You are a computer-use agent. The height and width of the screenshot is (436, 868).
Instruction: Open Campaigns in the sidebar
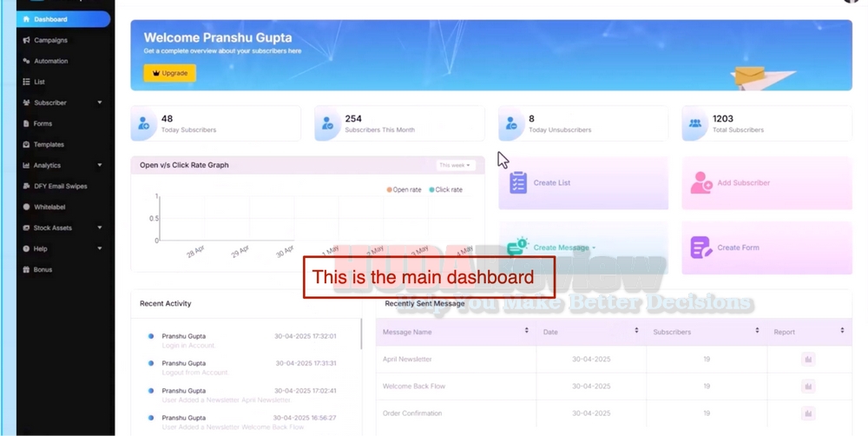50,40
